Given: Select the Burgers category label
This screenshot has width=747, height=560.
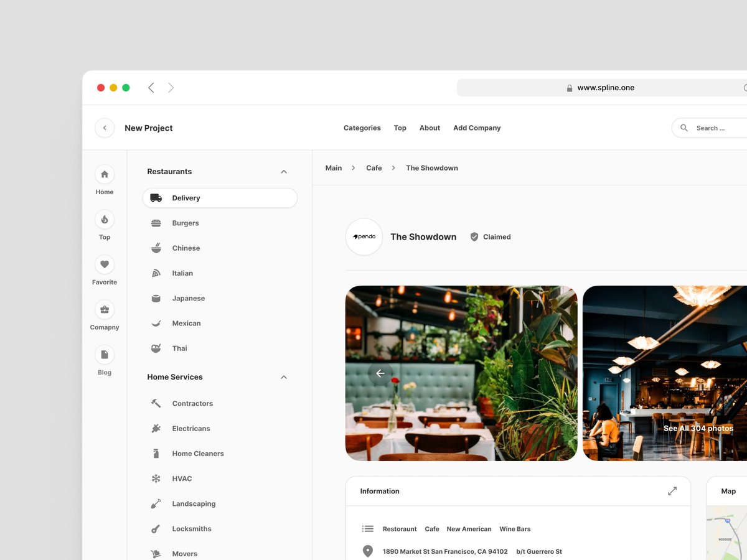Looking at the screenshot, I should (x=186, y=223).
